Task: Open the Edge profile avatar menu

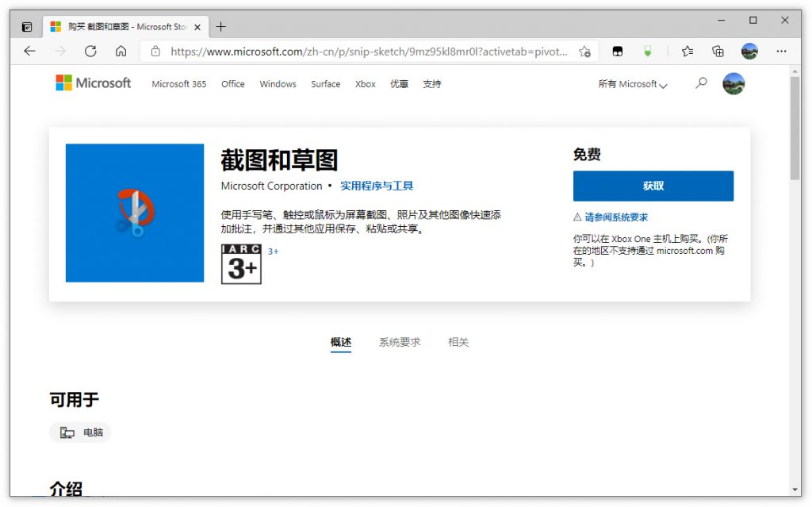Action: (x=749, y=51)
